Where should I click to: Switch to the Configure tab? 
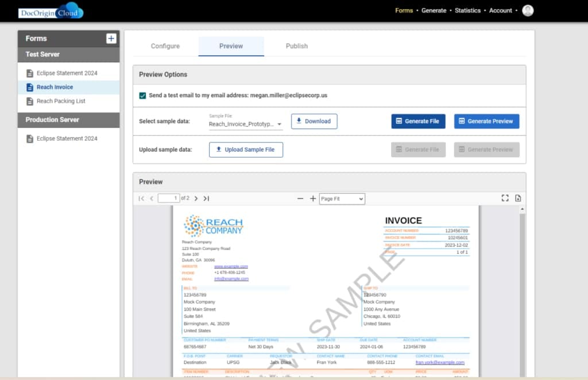pos(165,46)
